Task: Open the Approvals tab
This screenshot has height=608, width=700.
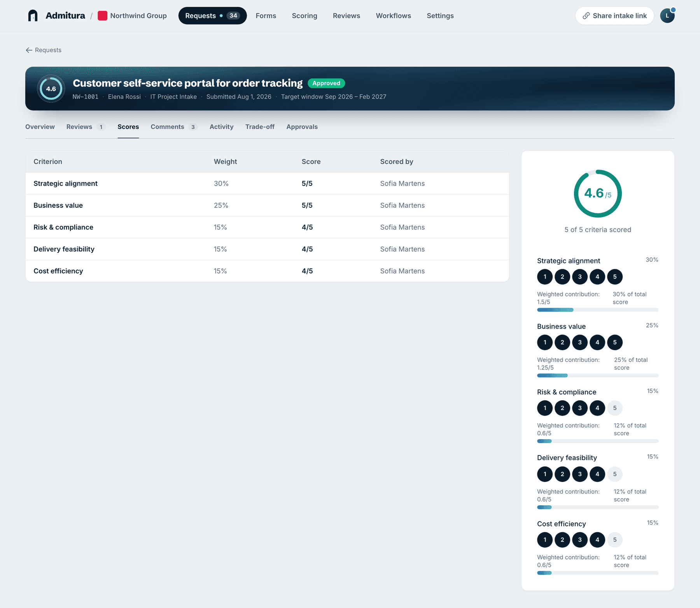Action: click(x=302, y=127)
